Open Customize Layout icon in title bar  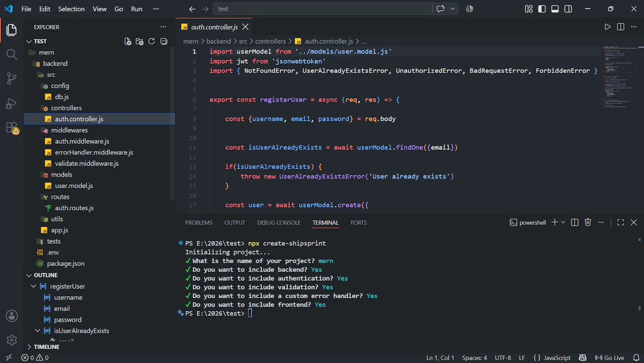coord(528,9)
